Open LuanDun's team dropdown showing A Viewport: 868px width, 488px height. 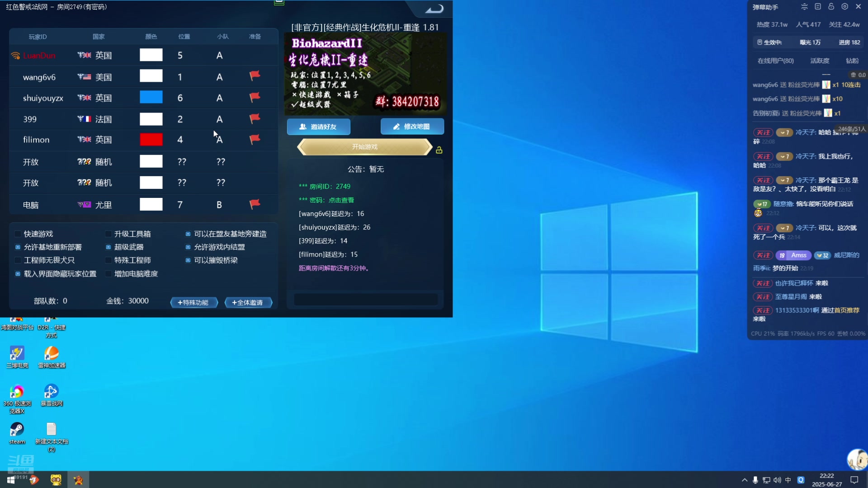219,55
